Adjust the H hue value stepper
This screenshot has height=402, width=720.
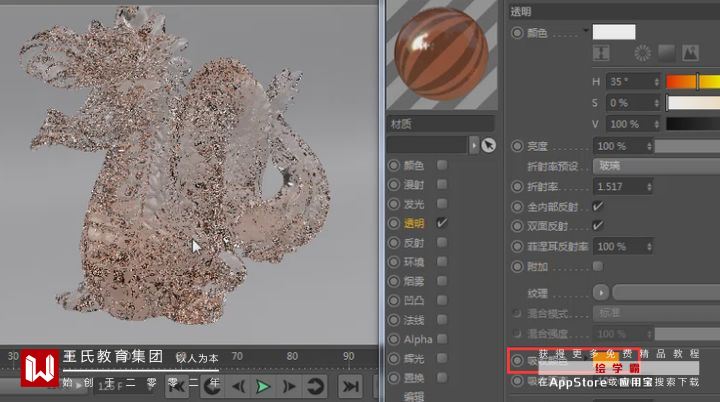pos(657,82)
